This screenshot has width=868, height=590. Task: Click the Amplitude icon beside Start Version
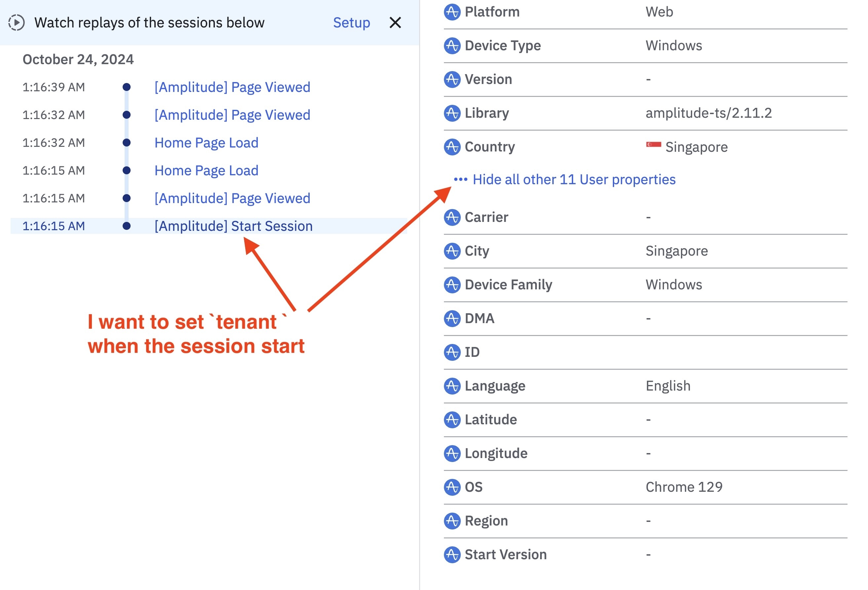[452, 555]
